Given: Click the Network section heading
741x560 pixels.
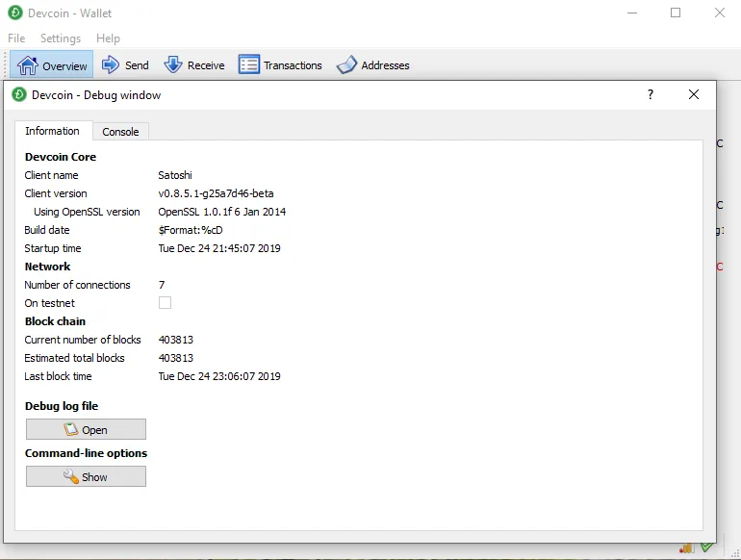Looking at the screenshot, I should click(x=47, y=267).
